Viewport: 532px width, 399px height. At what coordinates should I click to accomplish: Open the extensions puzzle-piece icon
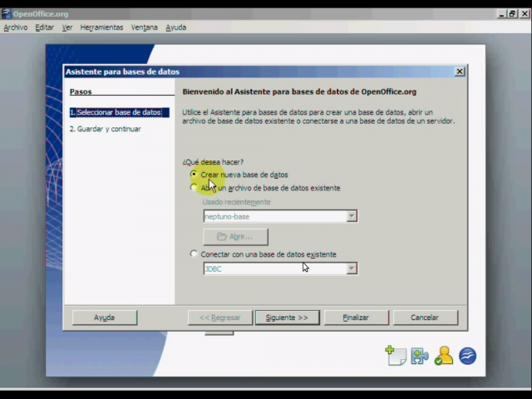pyautogui.click(x=420, y=357)
